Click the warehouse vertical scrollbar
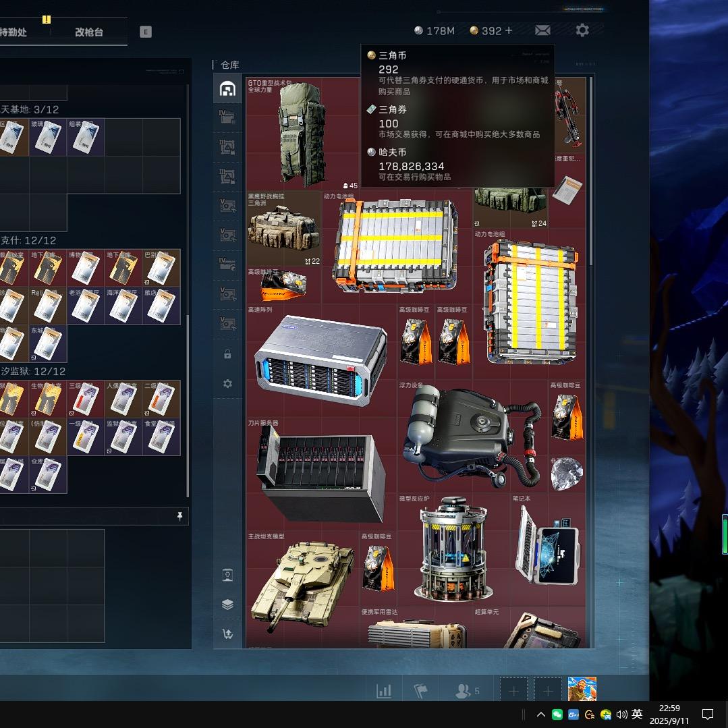Screen dimensions: 728x728 click(x=591, y=169)
